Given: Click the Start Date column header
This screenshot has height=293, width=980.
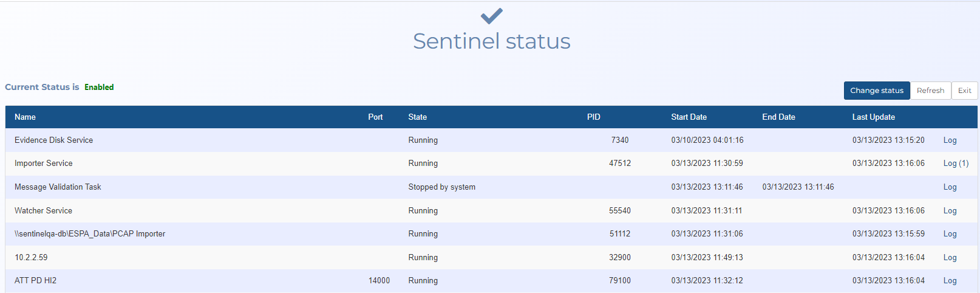Looking at the screenshot, I should pos(689,117).
